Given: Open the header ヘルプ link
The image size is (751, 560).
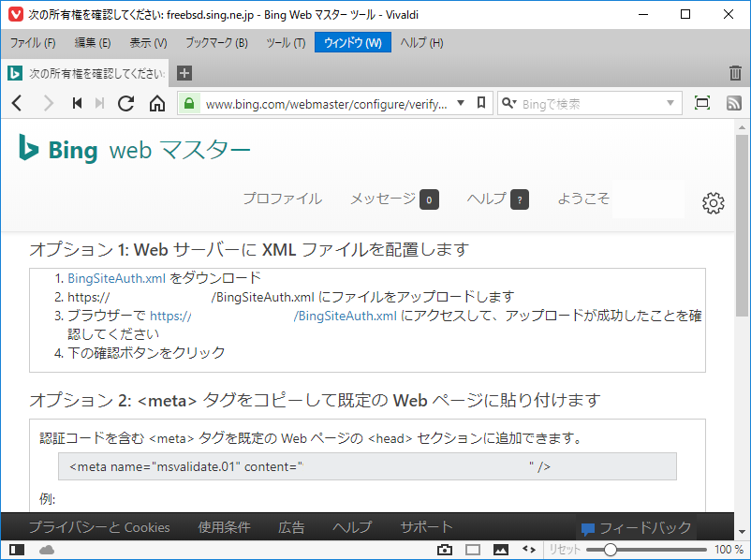Looking at the screenshot, I should pyautogui.click(x=487, y=199).
